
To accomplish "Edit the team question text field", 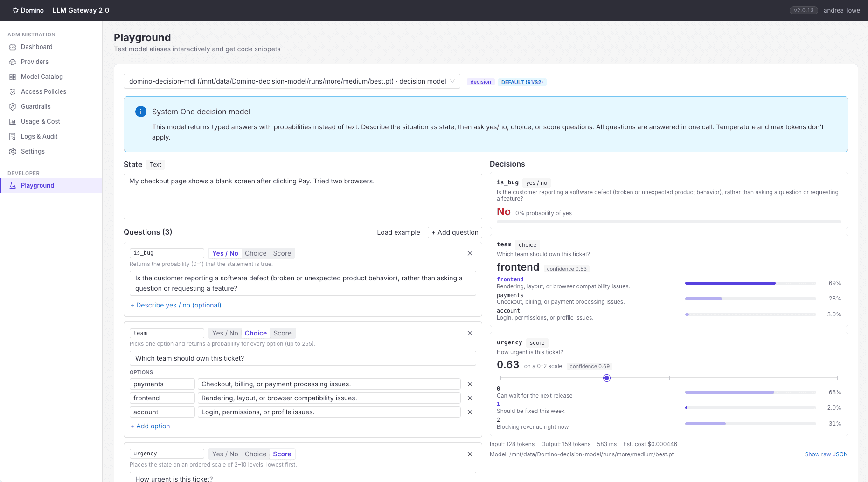I will tap(303, 358).
